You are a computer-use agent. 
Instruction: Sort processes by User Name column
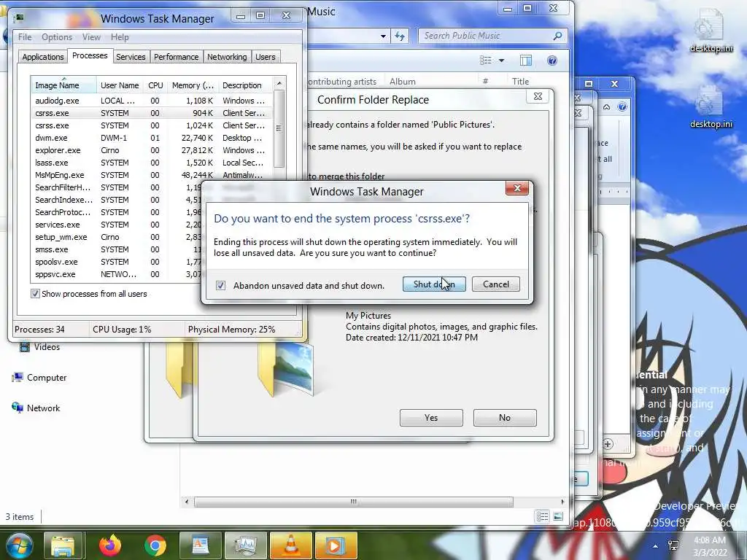[120, 85]
